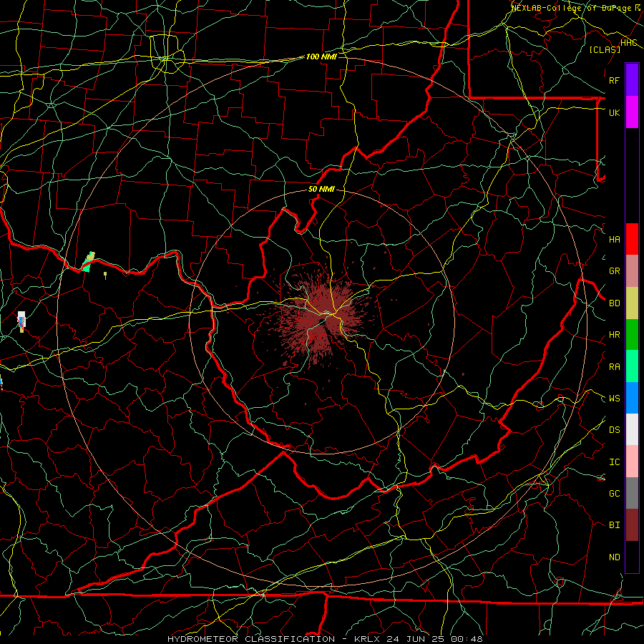
Task: Click the purple RF color swatch
Action: (x=632, y=80)
